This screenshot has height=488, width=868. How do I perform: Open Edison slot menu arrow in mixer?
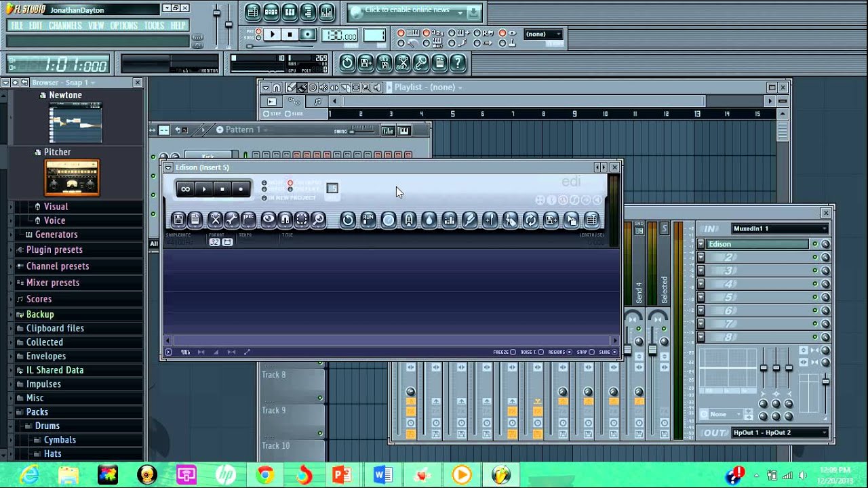tap(701, 244)
